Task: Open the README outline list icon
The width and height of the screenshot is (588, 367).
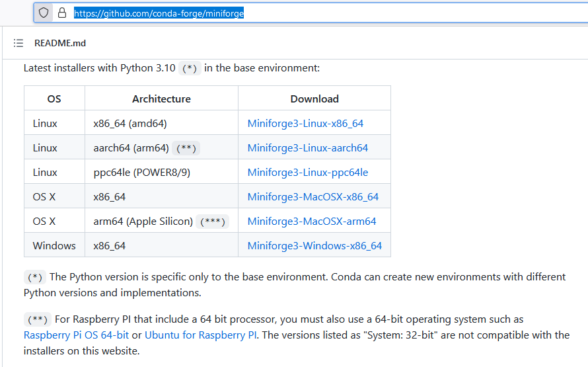Action: 18,43
